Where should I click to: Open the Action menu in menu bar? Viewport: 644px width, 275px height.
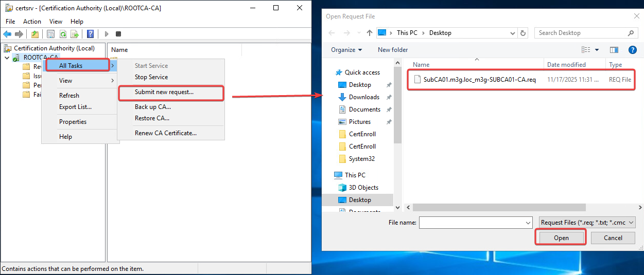(x=32, y=22)
